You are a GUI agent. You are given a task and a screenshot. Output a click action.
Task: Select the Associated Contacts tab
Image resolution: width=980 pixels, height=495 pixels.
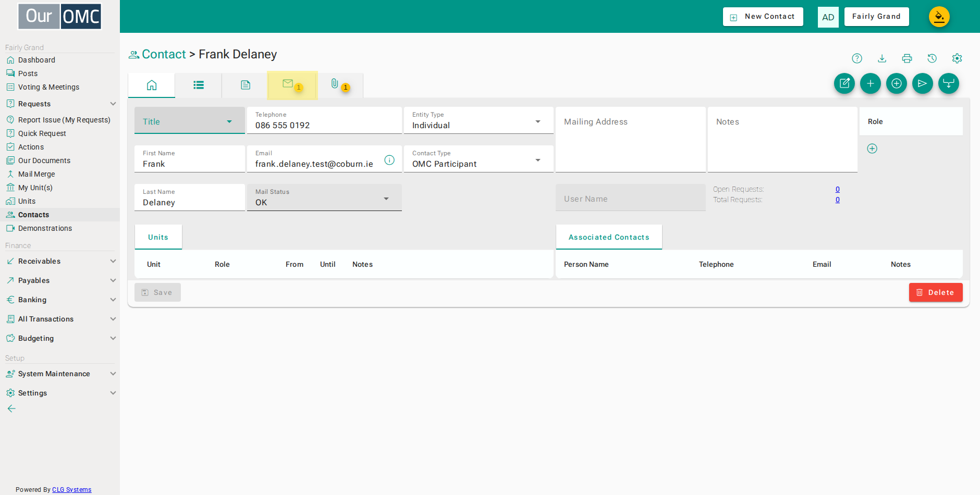click(609, 237)
